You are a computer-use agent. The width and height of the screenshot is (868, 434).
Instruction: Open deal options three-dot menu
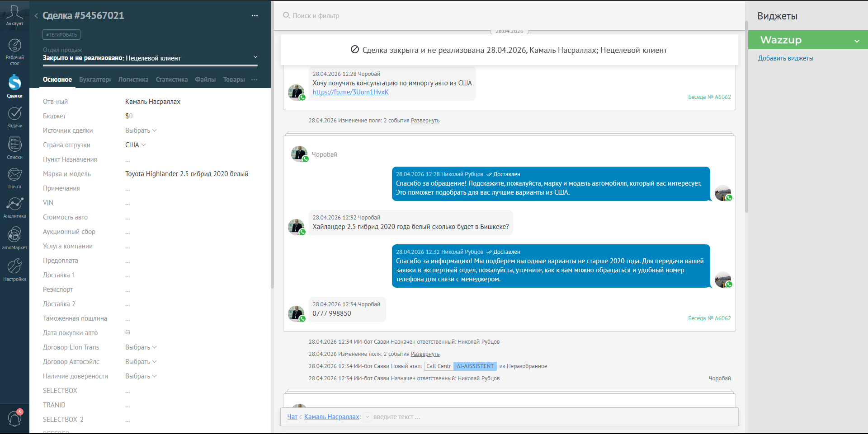pyautogui.click(x=255, y=15)
